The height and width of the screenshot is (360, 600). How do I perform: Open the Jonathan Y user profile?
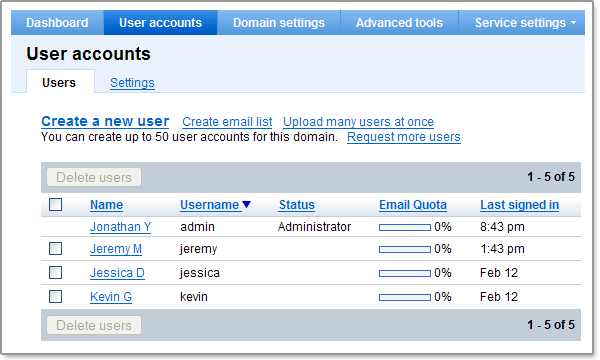click(121, 227)
